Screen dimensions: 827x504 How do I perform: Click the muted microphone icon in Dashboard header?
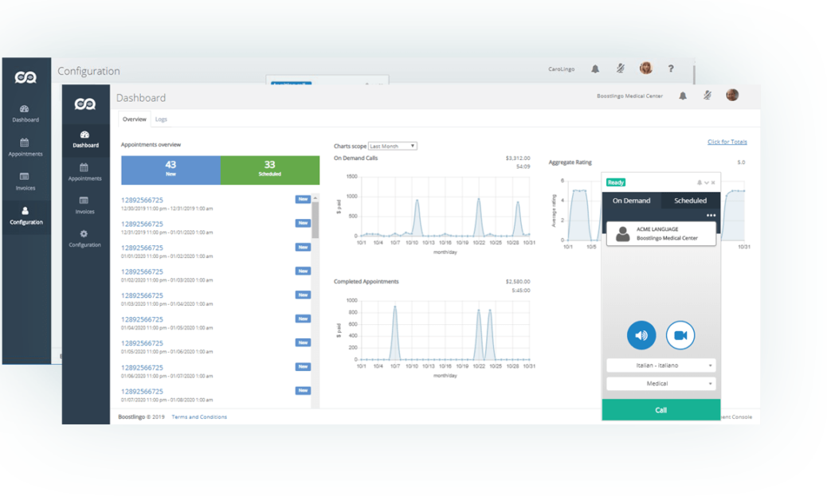[707, 96]
